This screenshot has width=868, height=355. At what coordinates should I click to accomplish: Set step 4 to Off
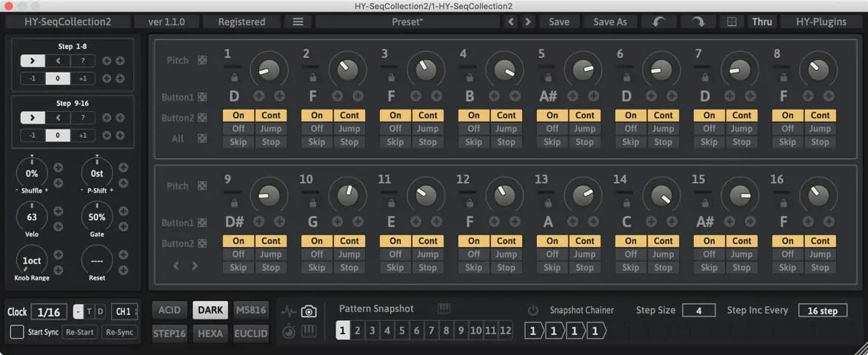473,129
